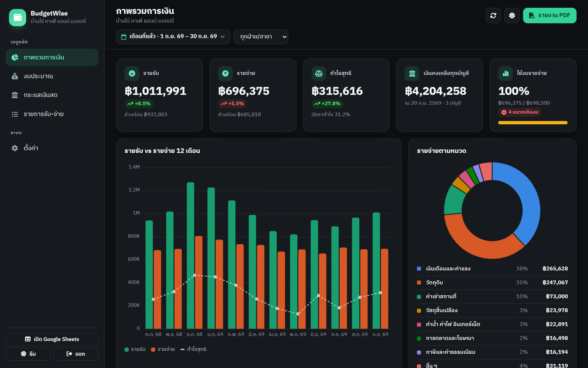Toggle รายจ่าย series in chart legend
The height and width of the screenshot is (368, 588).
click(163, 349)
